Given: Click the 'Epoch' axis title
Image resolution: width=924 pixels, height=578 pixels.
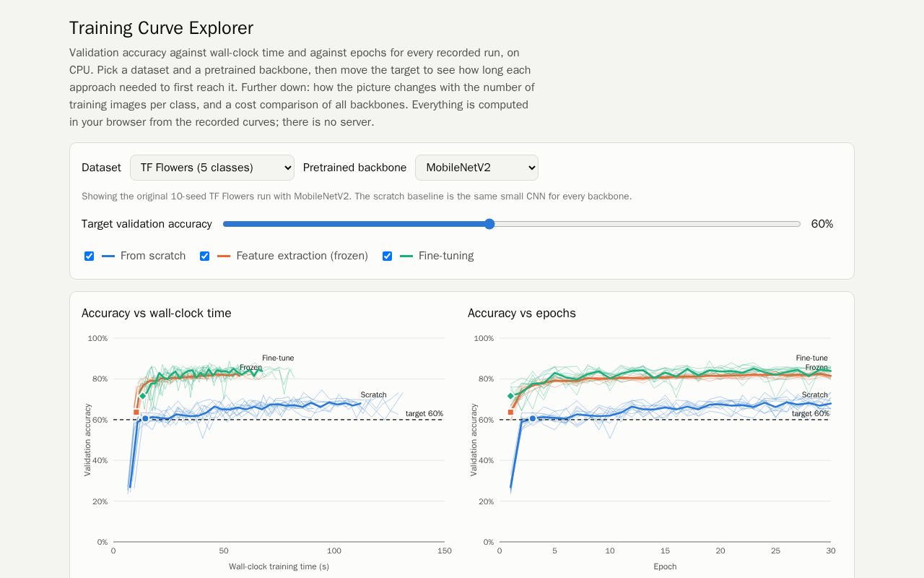Looking at the screenshot, I should [x=665, y=566].
